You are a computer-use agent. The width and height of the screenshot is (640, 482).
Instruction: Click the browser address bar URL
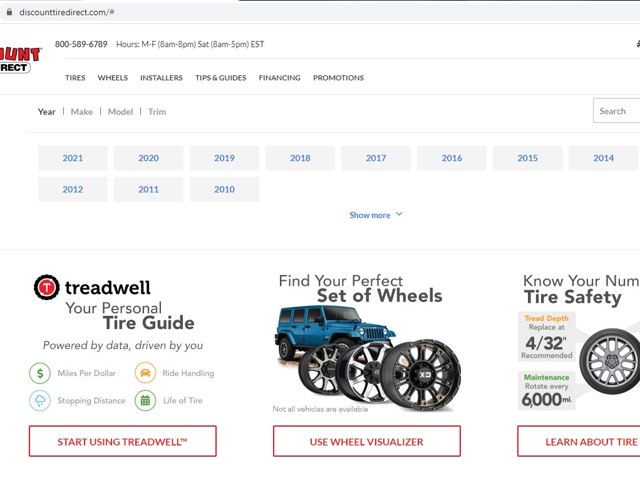coord(67,12)
